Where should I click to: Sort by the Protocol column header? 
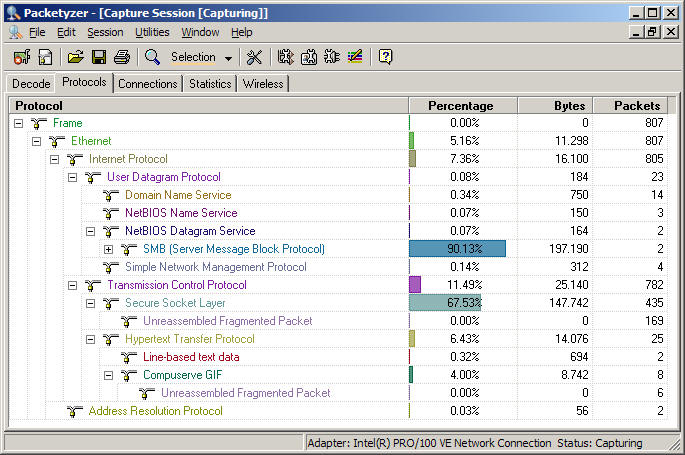[209, 106]
